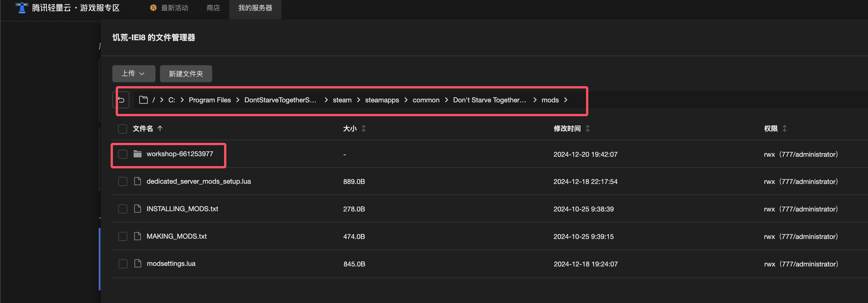Viewport: 868px width, 303px height.
Task: Click the 最新活动 gear badge icon
Action: pos(153,8)
